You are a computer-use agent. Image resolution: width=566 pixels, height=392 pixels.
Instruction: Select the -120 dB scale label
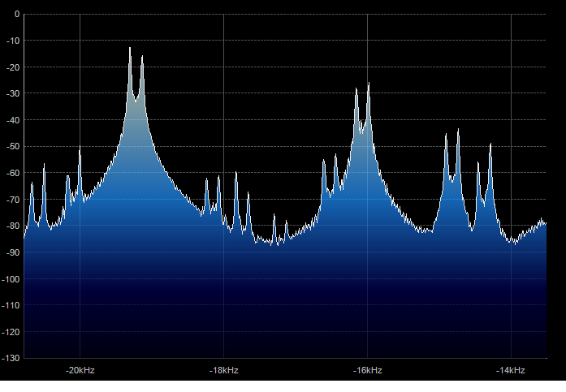pyautogui.click(x=11, y=332)
